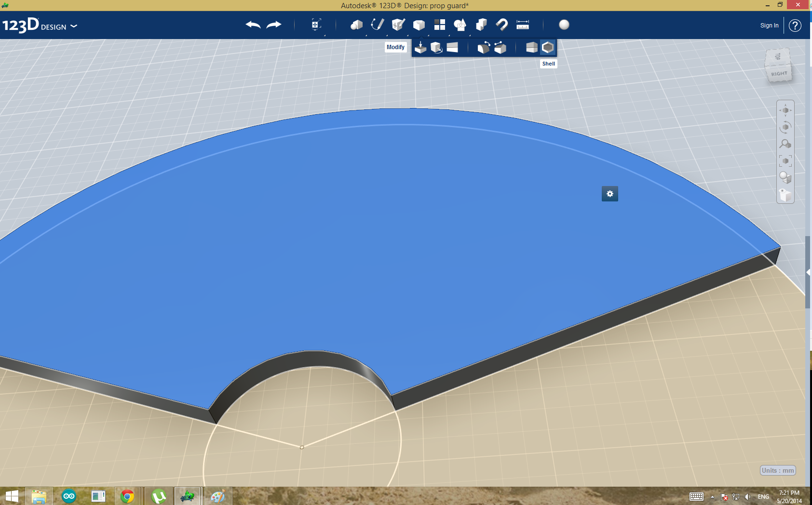Select the Chamfer tool
The height and width of the screenshot is (505, 812).
[500, 47]
